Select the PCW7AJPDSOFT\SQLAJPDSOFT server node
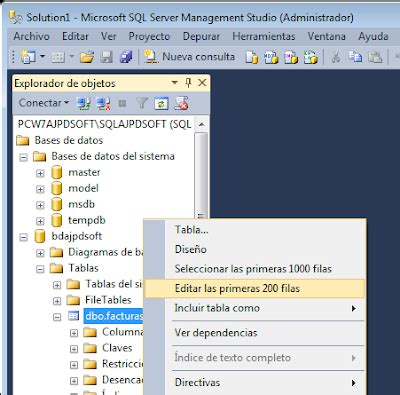This screenshot has height=395, width=400. (104, 124)
